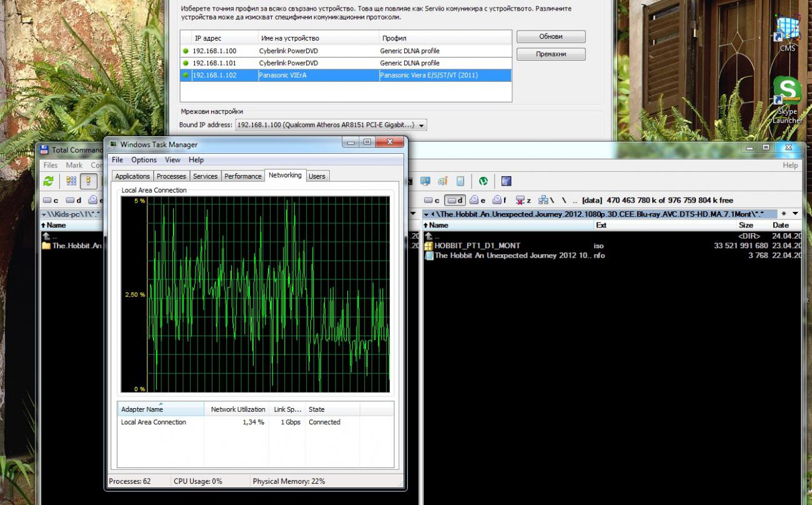This screenshot has width=812, height=505.
Task: Open the Help menu in Total Commander
Action: 790,165
